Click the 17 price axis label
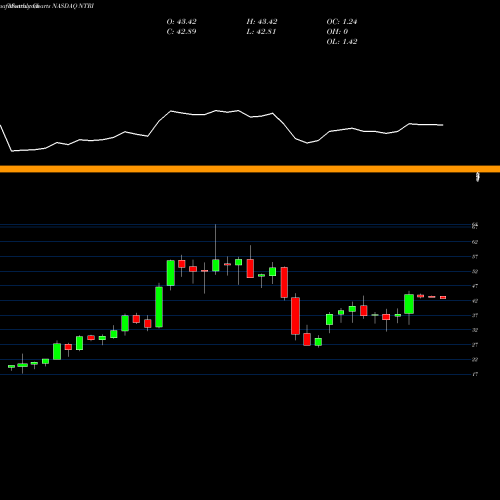Viewport: 500px width, 500px height. 475,374
